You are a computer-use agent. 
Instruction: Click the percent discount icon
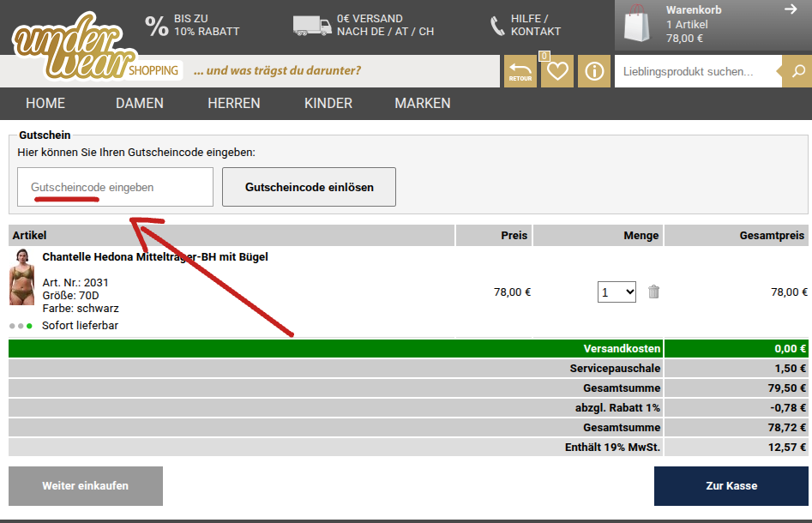[156, 26]
